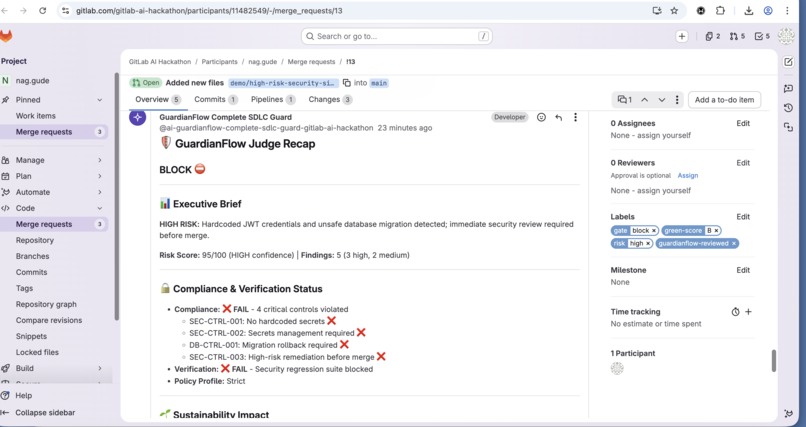This screenshot has width=806, height=427.
Task: Click the Assign link under Reviewers
Action: tap(688, 176)
